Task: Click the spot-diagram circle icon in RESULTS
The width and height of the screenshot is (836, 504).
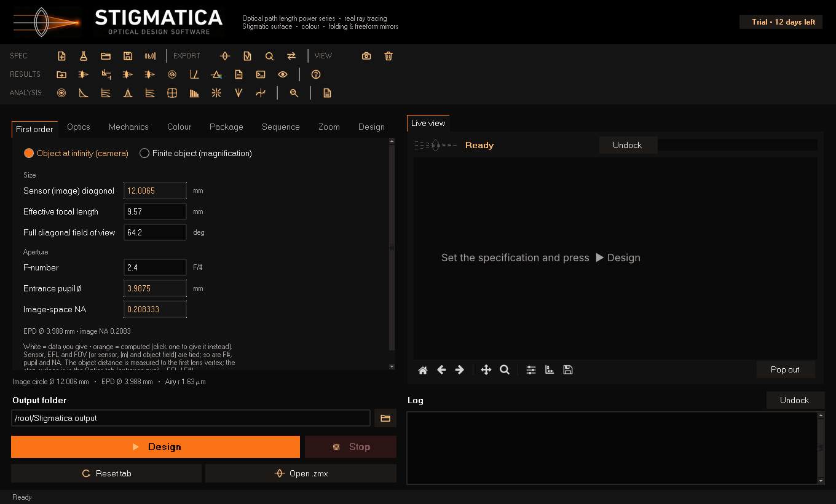Action: tap(172, 74)
